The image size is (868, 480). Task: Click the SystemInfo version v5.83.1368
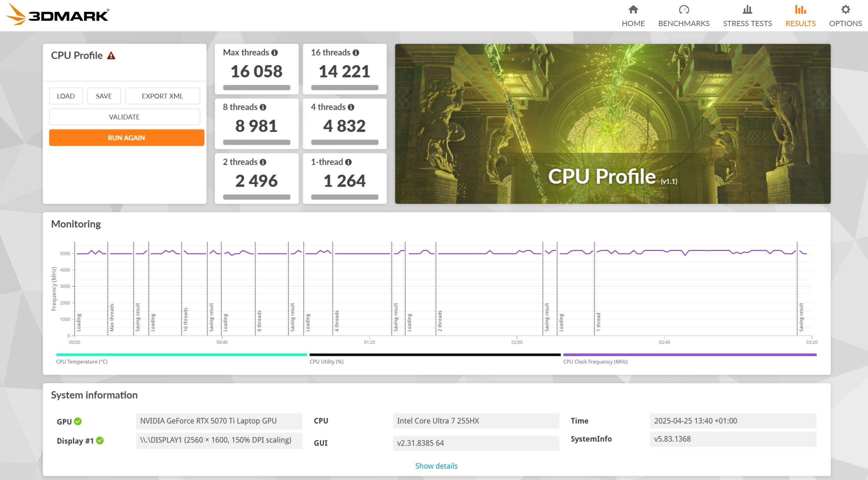pyautogui.click(x=733, y=439)
